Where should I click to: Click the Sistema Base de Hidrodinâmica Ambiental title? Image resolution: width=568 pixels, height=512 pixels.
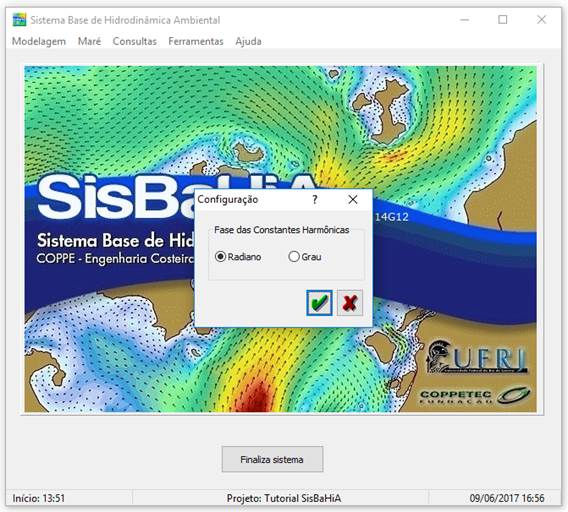(125, 20)
